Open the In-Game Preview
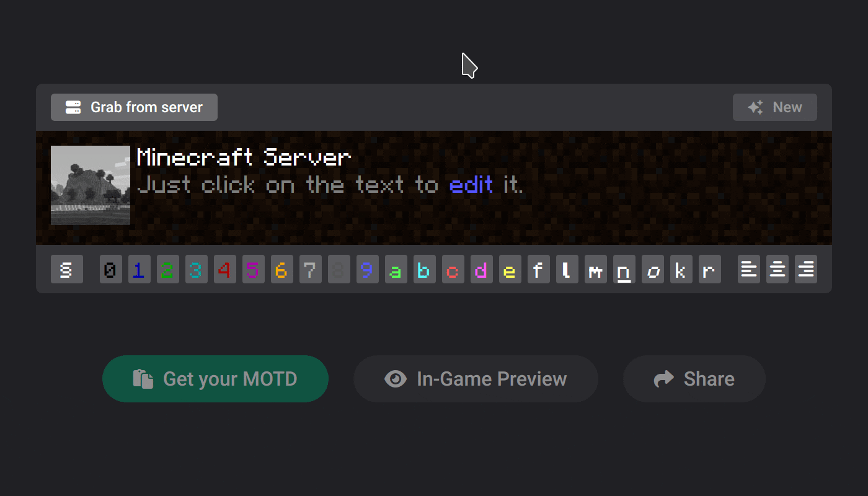Image resolution: width=868 pixels, height=496 pixels. (x=476, y=379)
